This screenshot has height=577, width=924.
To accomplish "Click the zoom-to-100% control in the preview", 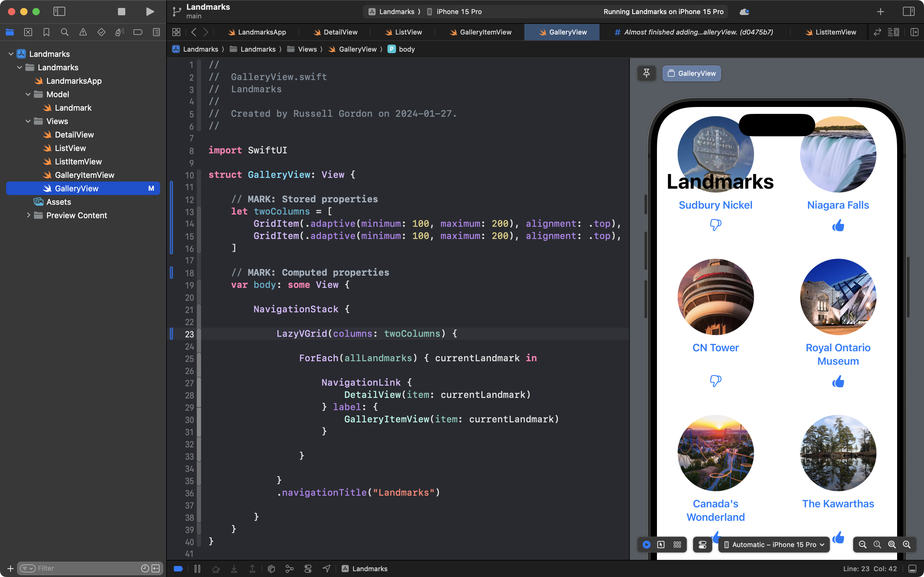I will pyautogui.click(x=877, y=545).
